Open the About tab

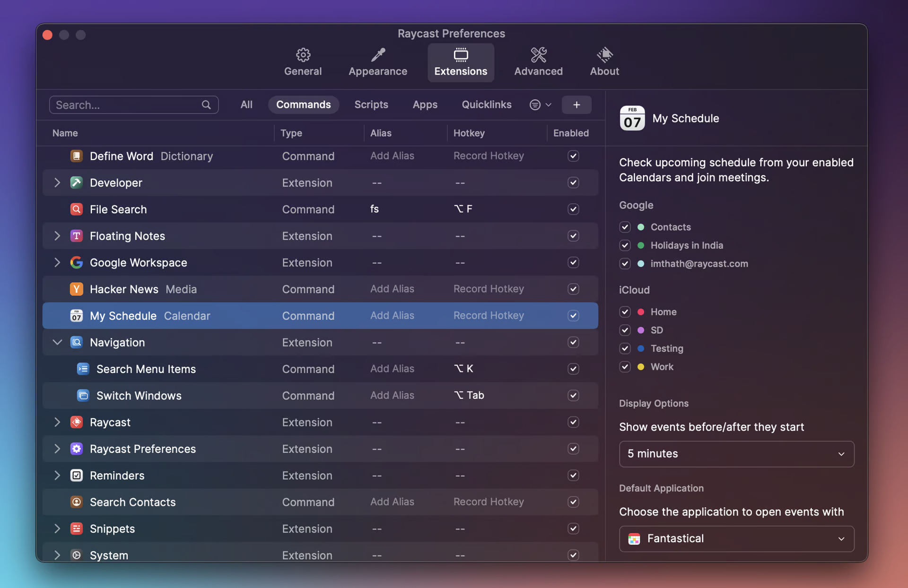pyautogui.click(x=604, y=62)
